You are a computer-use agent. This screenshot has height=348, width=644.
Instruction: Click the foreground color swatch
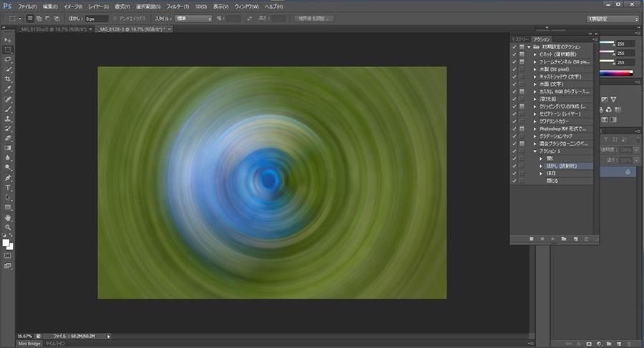point(6,243)
